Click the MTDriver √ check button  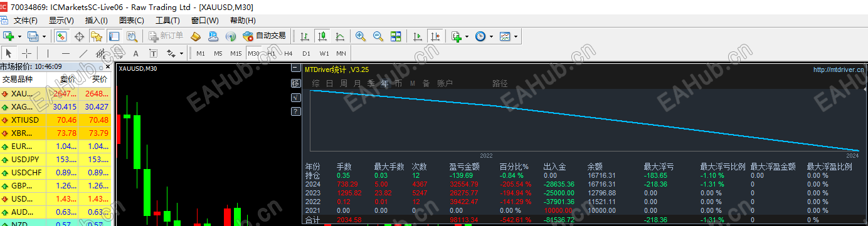296,97
